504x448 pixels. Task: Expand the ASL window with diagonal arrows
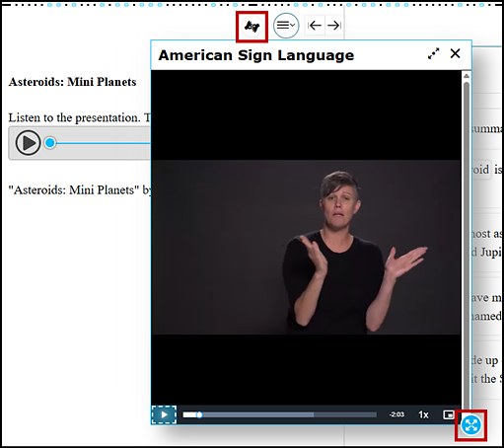click(x=434, y=53)
